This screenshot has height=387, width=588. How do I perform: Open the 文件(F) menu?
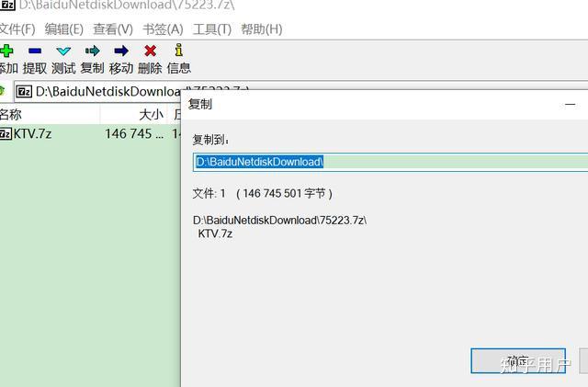(17, 28)
